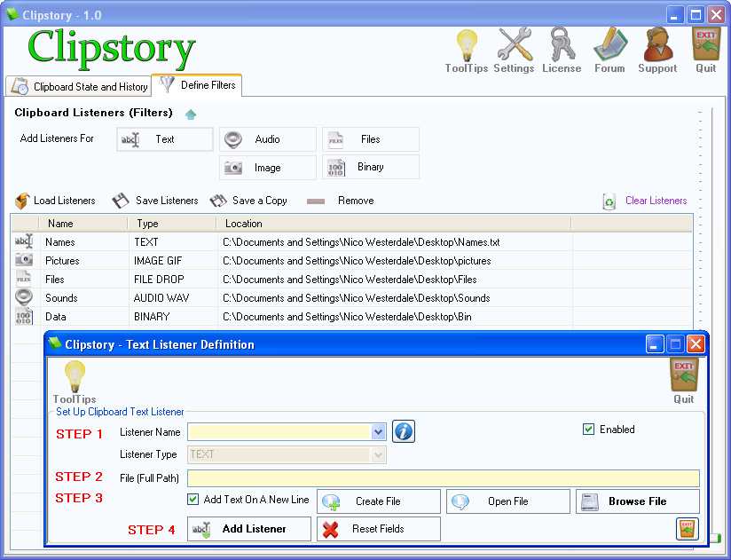Click Sounds name in listener table
Viewport: 731px width, 560px height.
[x=61, y=298]
